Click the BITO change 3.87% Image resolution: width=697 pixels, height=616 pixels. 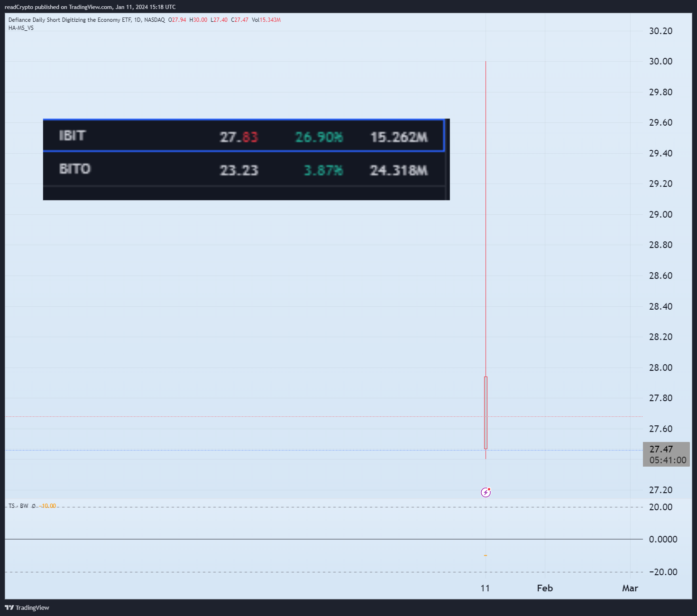(323, 170)
